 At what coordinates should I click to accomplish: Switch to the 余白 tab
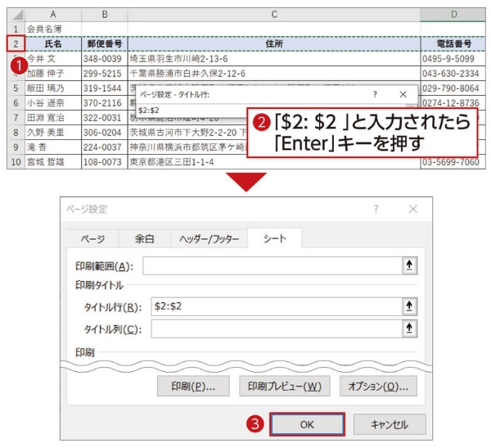(x=144, y=239)
